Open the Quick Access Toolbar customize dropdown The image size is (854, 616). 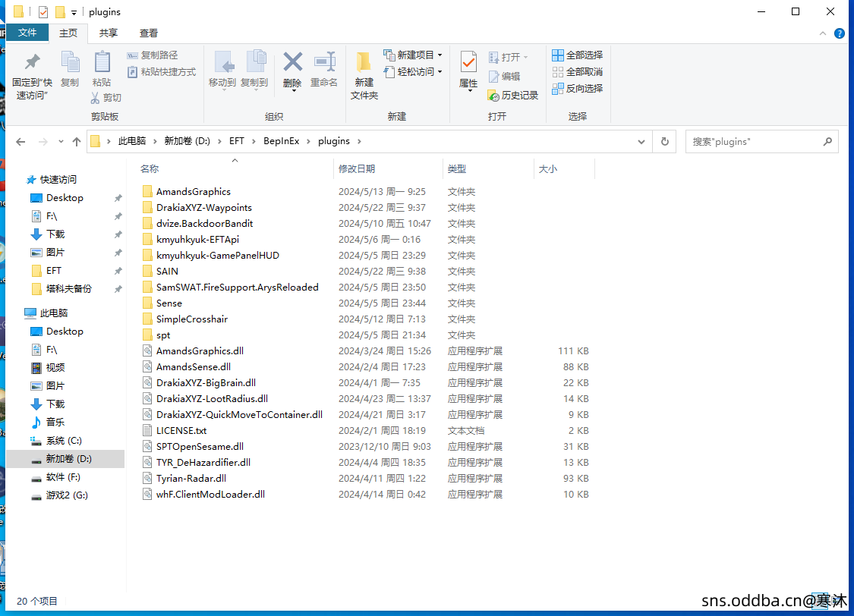click(74, 12)
